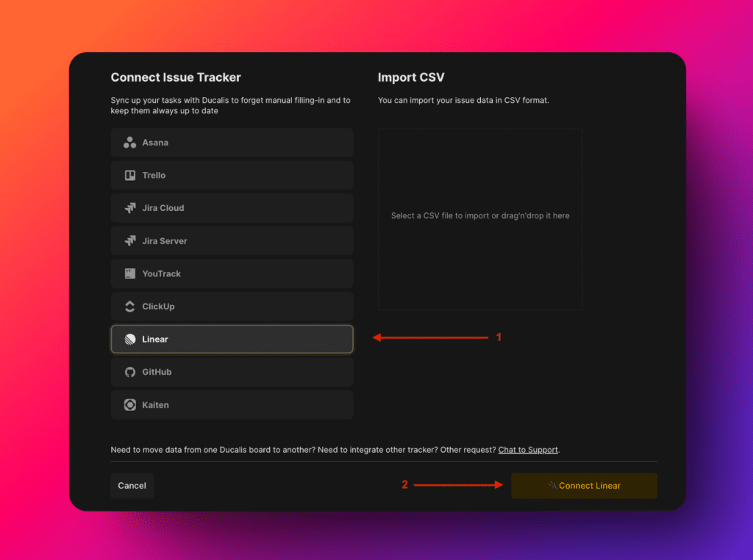Click the Jira Server logo icon
The image size is (753, 560).
pos(129,241)
